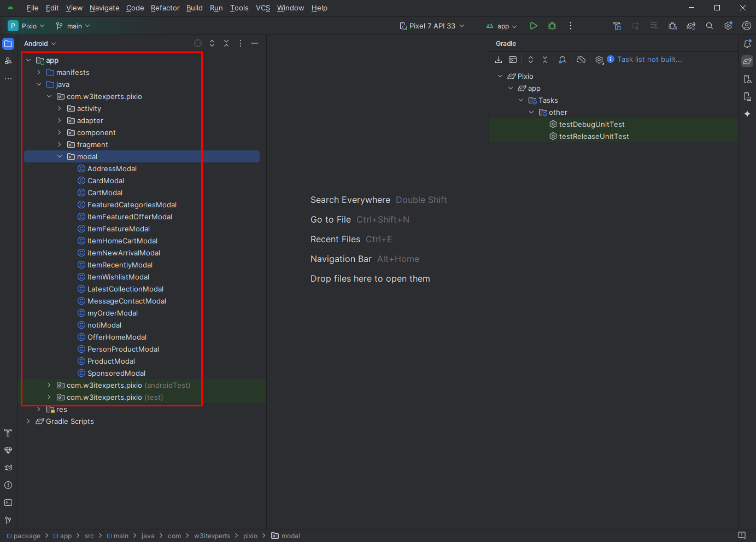Open IDE settings gear in the top toolbar

(728, 26)
